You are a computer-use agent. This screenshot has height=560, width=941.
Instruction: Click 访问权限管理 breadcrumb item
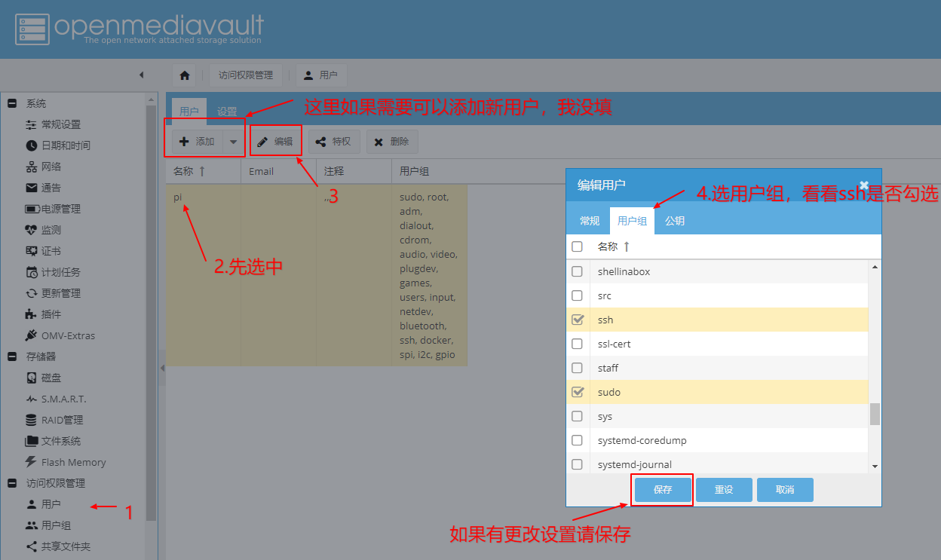tap(246, 75)
